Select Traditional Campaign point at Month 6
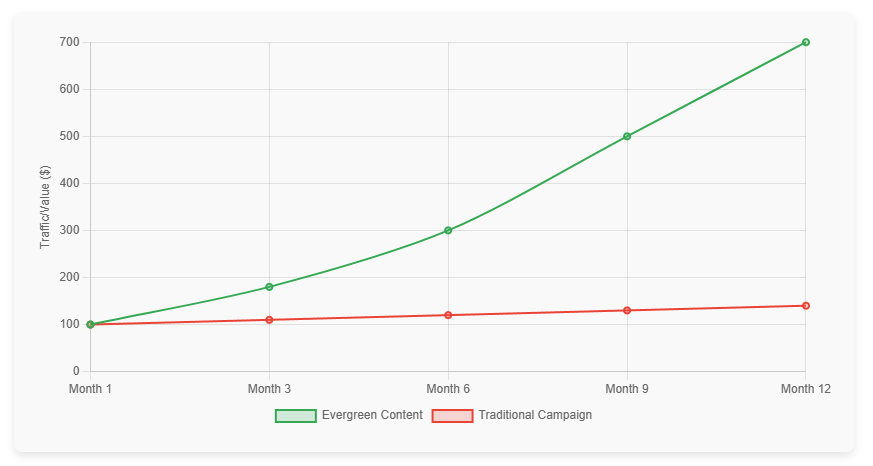 tap(448, 315)
